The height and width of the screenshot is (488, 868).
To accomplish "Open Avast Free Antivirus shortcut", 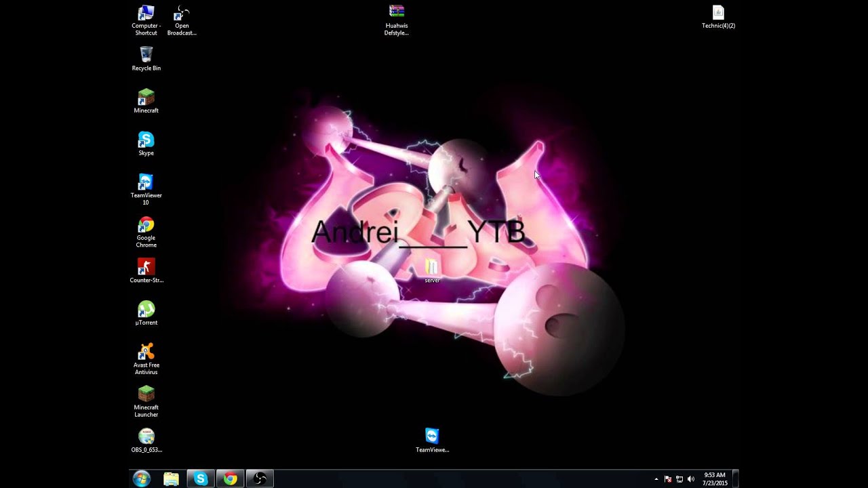I will 146,359.
